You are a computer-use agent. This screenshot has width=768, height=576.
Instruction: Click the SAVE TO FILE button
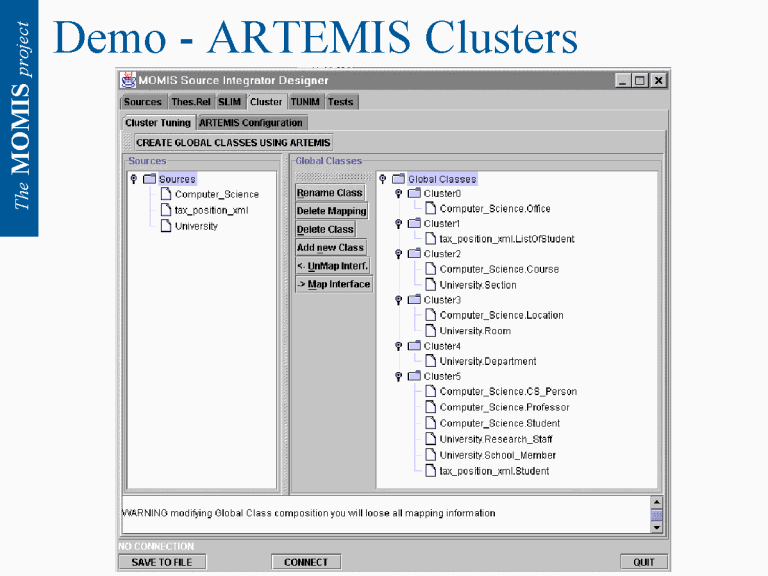[x=169, y=562]
